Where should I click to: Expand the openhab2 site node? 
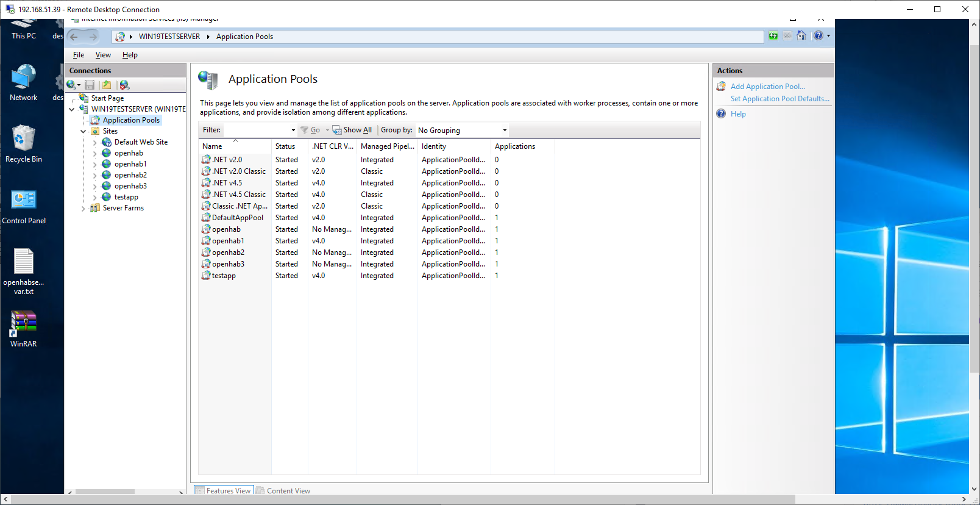95,176
